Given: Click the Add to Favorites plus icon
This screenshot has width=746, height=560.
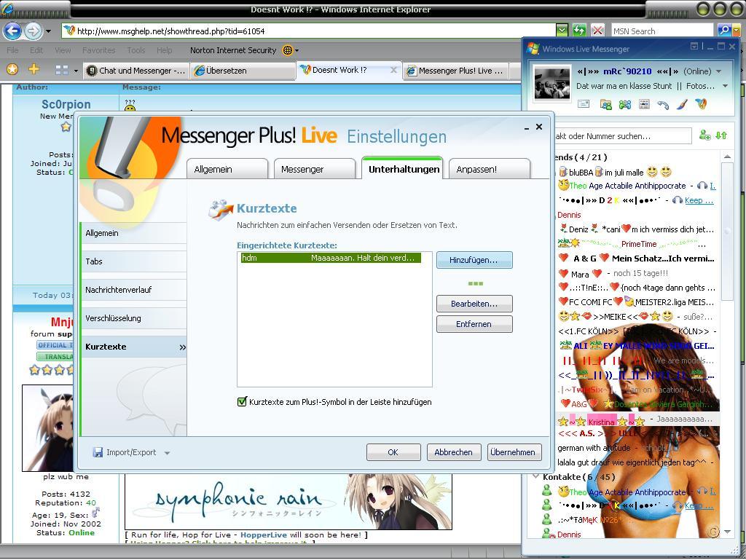Looking at the screenshot, I should (x=34, y=70).
